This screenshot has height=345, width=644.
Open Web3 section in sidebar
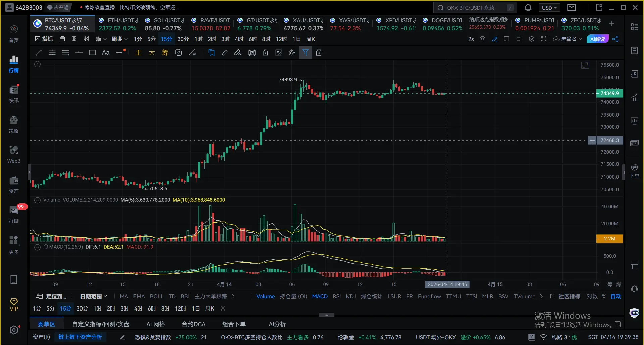(14, 154)
